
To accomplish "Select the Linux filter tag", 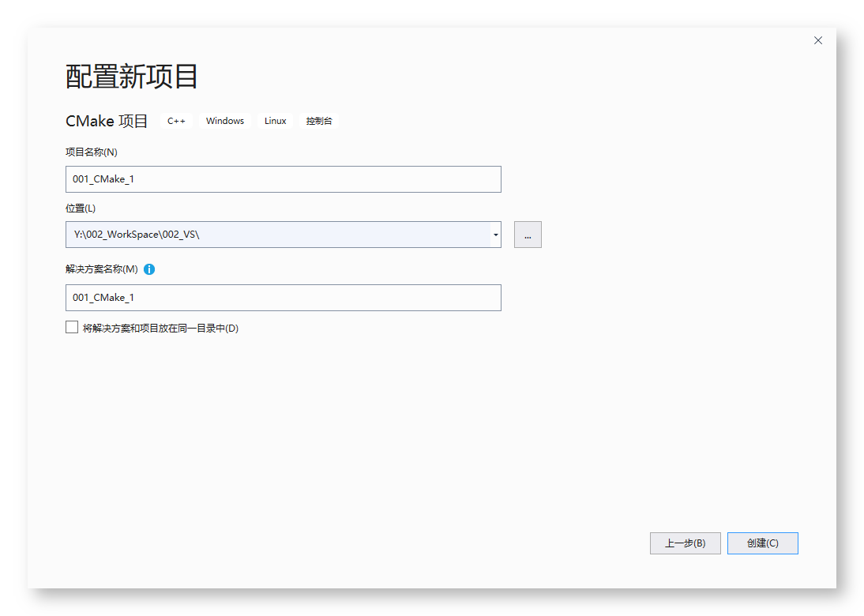I will [274, 121].
